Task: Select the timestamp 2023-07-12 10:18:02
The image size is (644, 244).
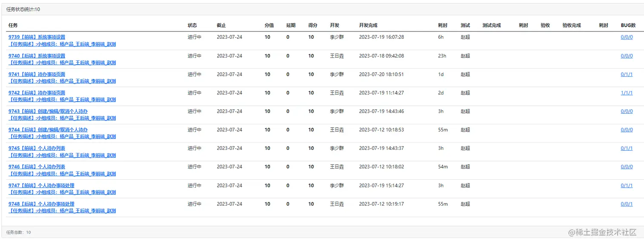Action: pyautogui.click(x=382, y=167)
